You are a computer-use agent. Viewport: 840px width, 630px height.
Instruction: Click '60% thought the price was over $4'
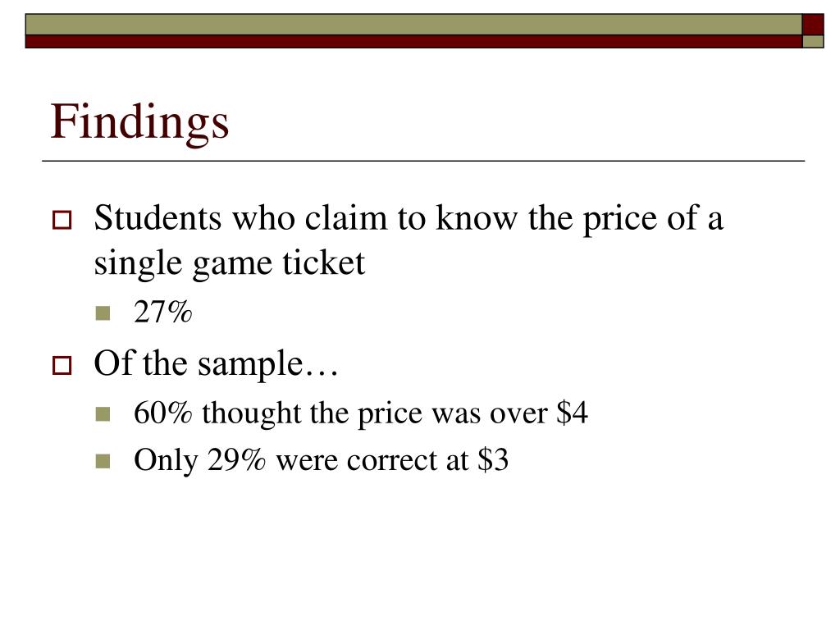[361, 413]
